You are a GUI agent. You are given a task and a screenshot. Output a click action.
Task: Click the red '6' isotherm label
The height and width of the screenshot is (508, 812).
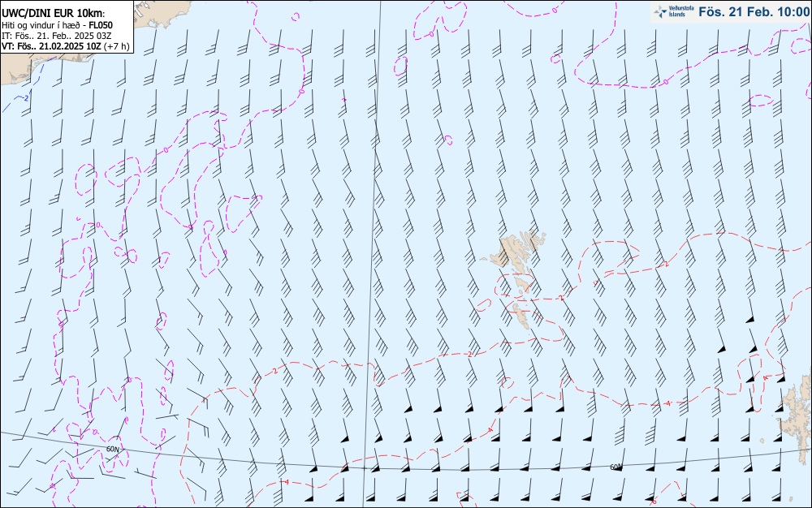coord(654,502)
